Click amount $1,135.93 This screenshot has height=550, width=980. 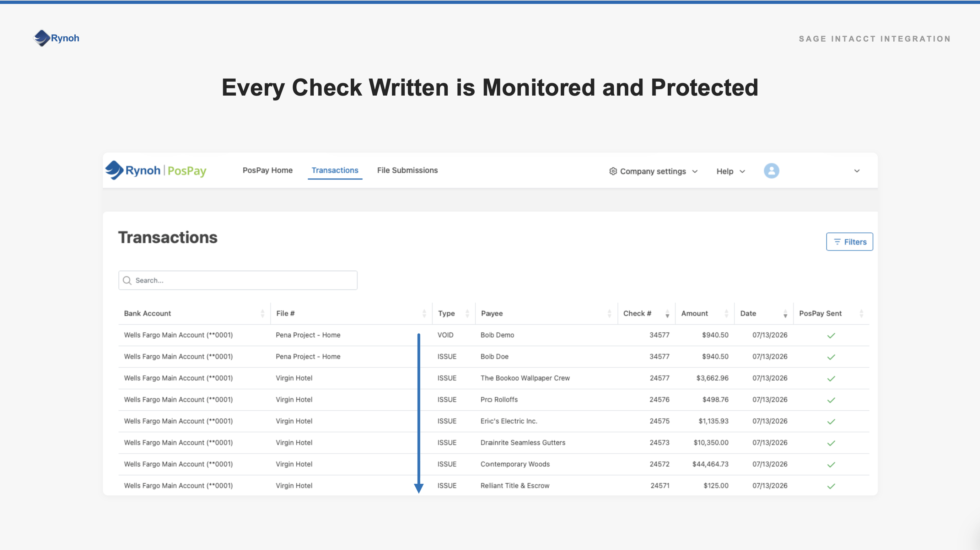713,421
